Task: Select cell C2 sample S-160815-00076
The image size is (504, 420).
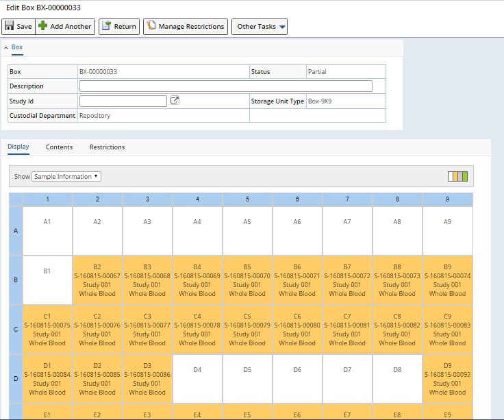Action: tap(97, 330)
